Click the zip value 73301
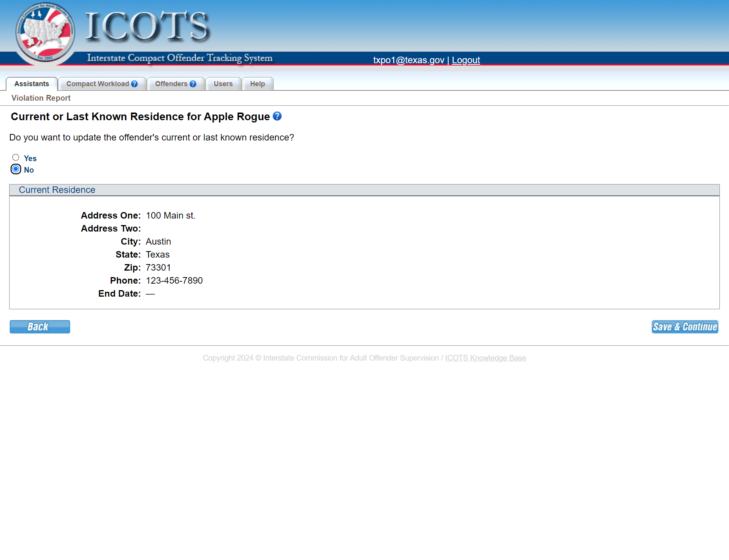This screenshot has width=729, height=560. pyautogui.click(x=159, y=268)
